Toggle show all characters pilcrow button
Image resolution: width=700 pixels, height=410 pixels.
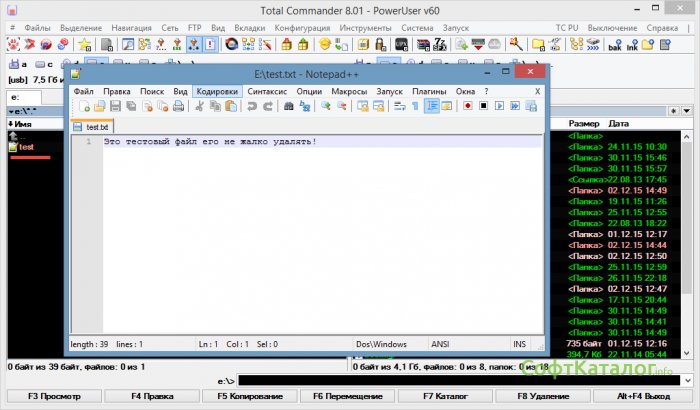tap(414, 106)
